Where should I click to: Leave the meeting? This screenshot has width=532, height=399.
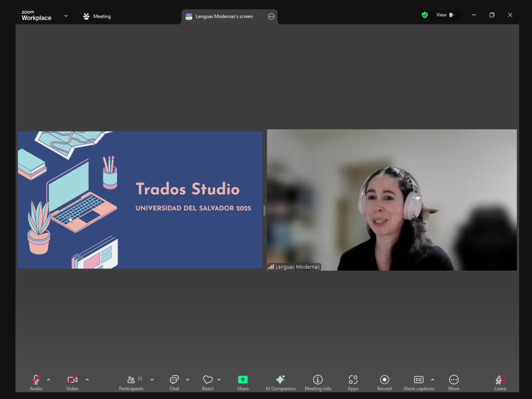point(500,382)
